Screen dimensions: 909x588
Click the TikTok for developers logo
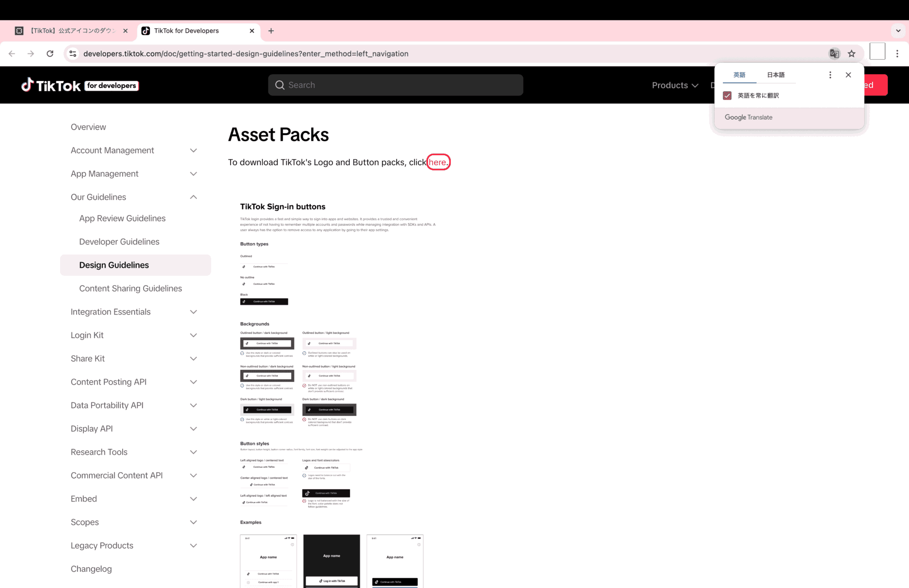pos(80,85)
